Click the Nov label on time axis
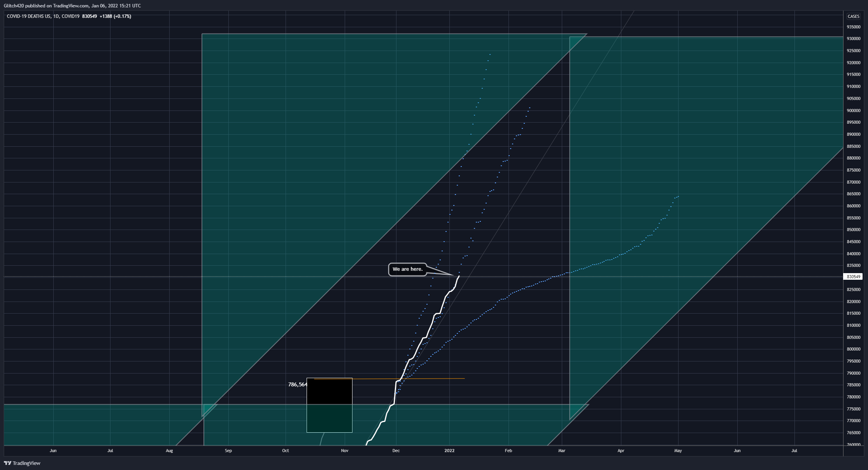Screen dimensions: 868x470 [x=345, y=451]
